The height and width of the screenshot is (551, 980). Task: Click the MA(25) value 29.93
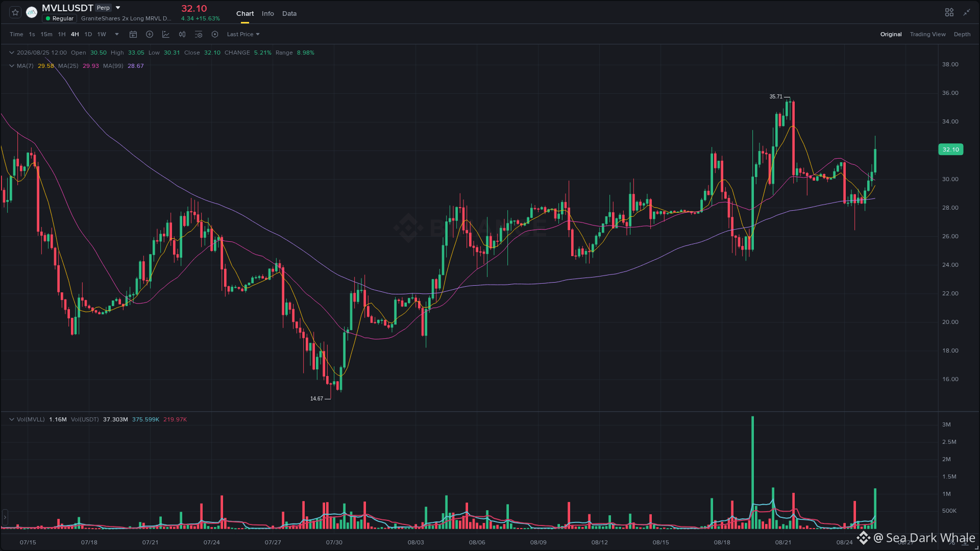pyautogui.click(x=91, y=66)
